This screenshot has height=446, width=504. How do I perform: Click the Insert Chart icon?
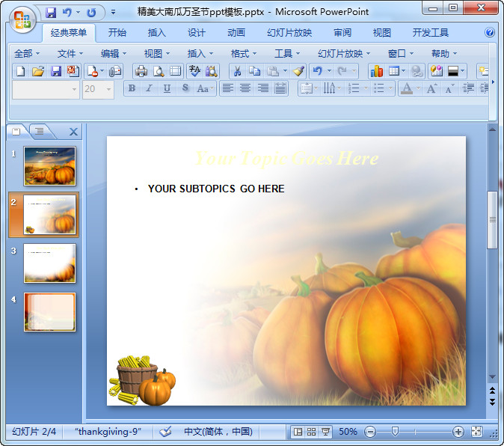point(376,71)
